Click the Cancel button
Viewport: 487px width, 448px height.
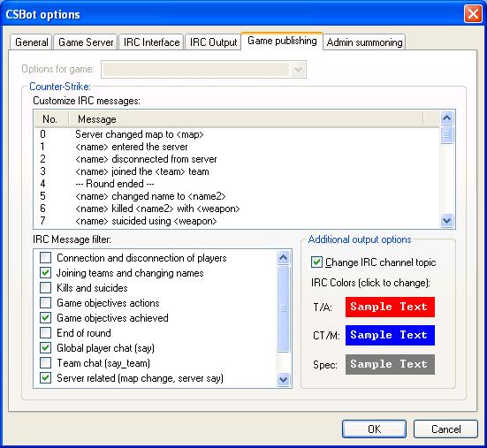click(x=445, y=429)
